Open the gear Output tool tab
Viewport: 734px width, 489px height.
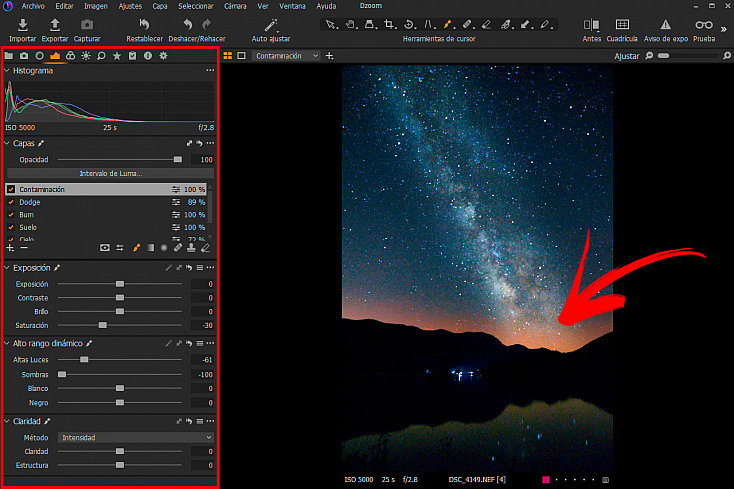[x=163, y=56]
